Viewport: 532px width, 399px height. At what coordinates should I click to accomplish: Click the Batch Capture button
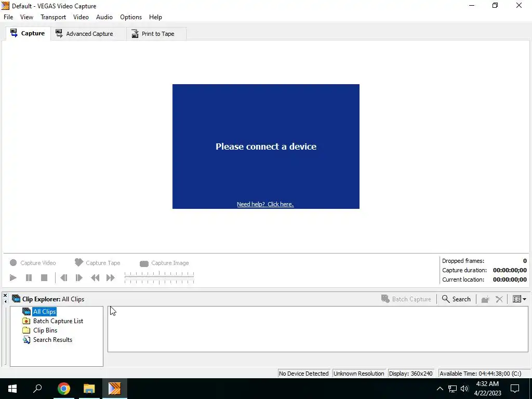pyautogui.click(x=406, y=299)
